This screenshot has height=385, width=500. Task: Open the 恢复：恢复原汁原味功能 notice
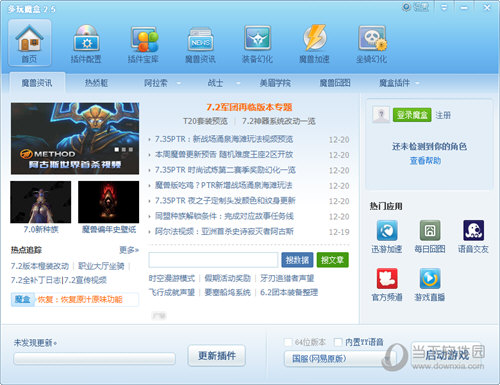[x=80, y=299]
